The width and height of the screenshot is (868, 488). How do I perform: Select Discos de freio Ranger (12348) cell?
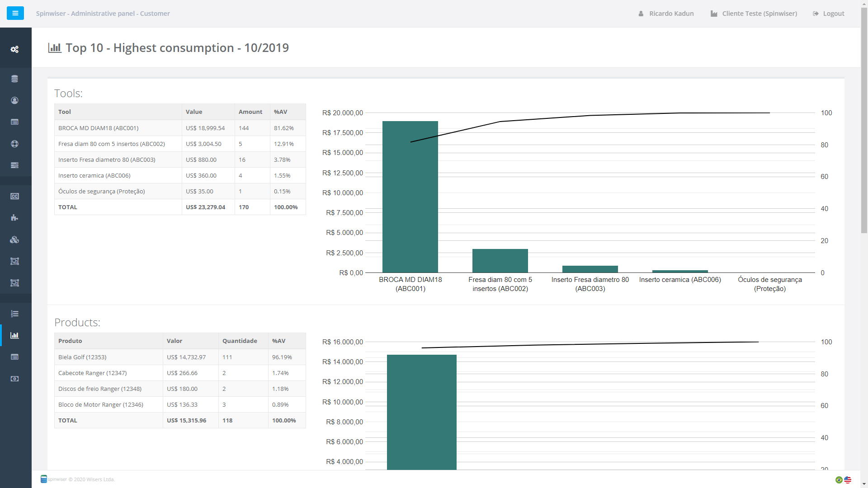[x=108, y=389]
